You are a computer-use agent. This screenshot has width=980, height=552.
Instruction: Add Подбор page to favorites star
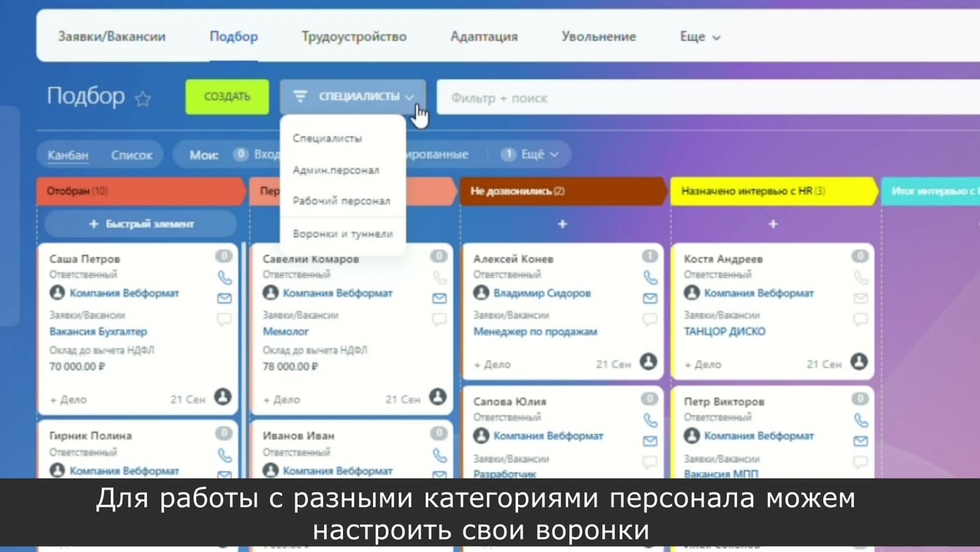[x=143, y=99]
